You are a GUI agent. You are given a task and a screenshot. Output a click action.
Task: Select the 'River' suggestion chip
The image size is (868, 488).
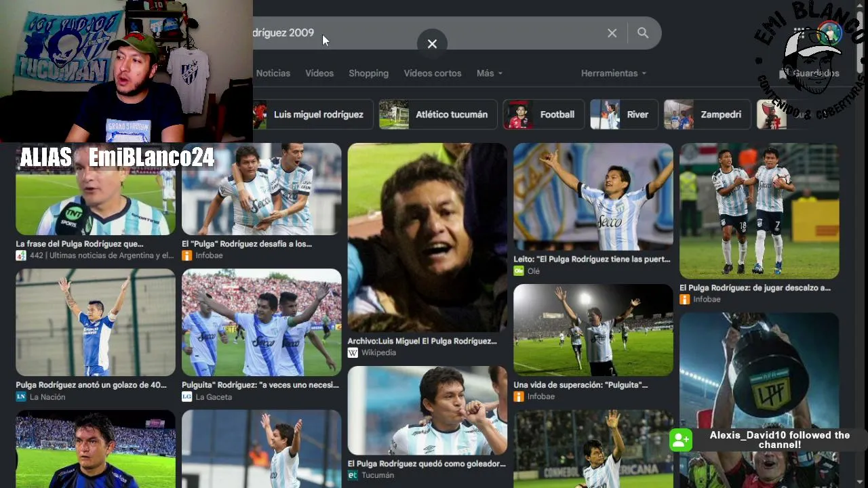tap(623, 115)
